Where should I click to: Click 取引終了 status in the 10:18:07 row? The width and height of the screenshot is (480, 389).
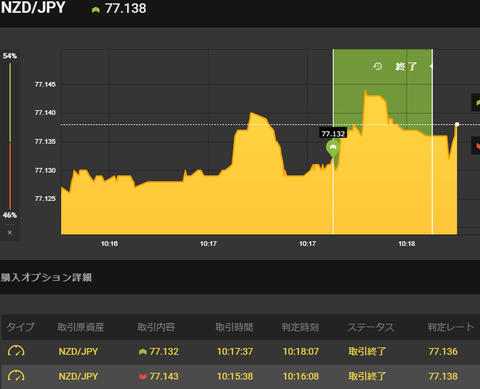[x=367, y=351]
